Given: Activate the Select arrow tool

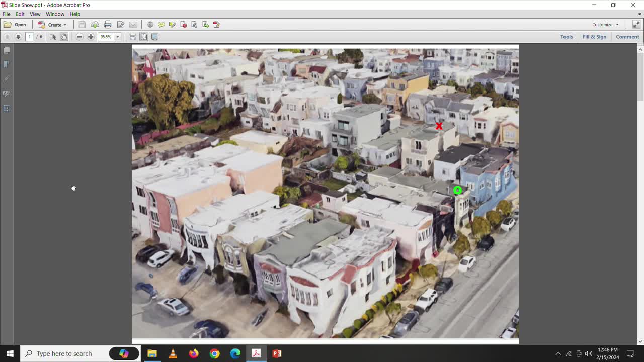Looking at the screenshot, I should (x=53, y=36).
